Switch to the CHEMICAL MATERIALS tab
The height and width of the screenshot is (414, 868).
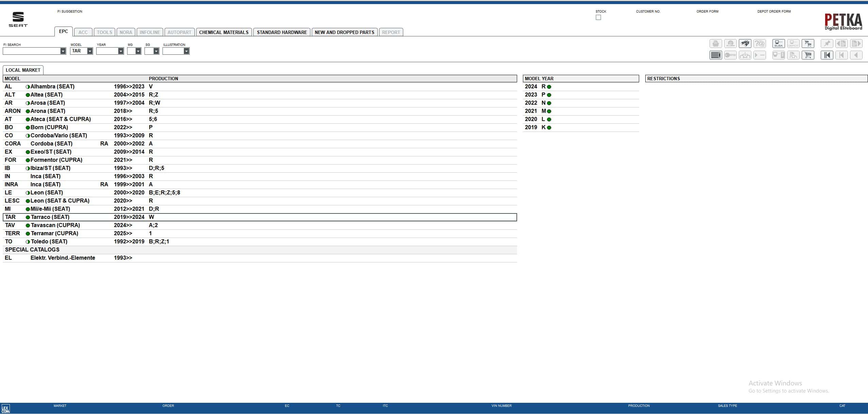tap(224, 32)
